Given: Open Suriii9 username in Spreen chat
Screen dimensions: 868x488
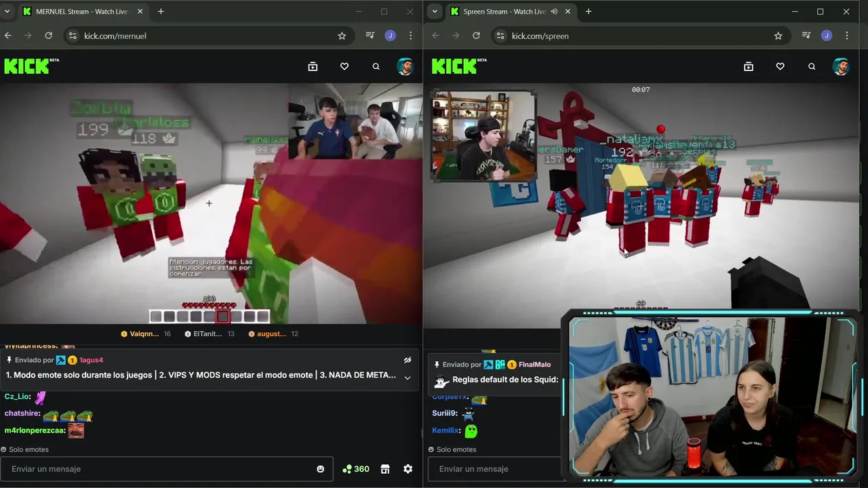Looking at the screenshot, I should [x=444, y=413].
